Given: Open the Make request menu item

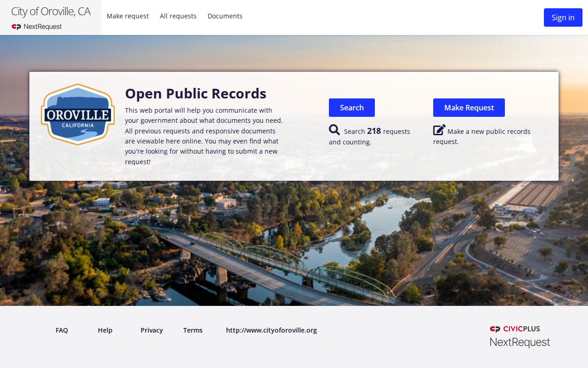Looking at the screenshot, I should (x=128, y=16).
